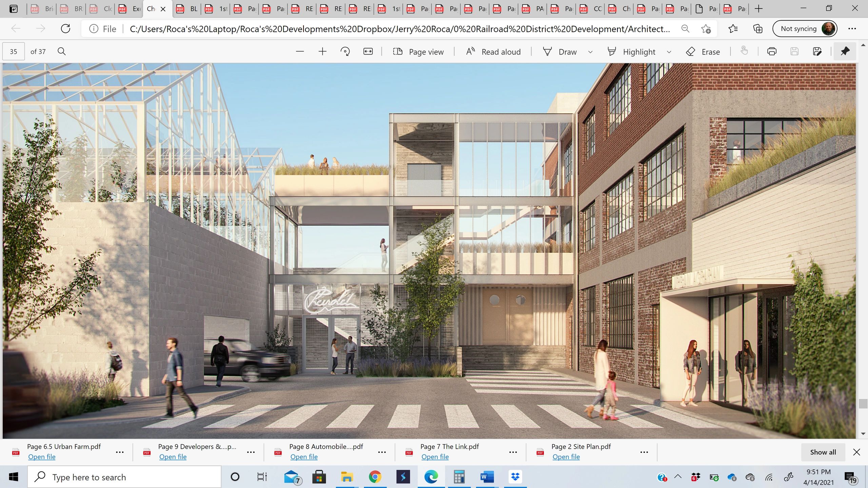
Task: Refresh the page using the reload icon
Action: pyautogui.click(x=65, y=29)
